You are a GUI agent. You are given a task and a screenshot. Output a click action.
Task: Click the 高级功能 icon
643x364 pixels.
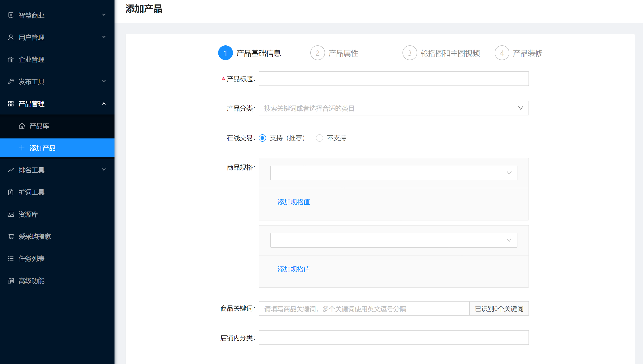[x=11, y=281]
